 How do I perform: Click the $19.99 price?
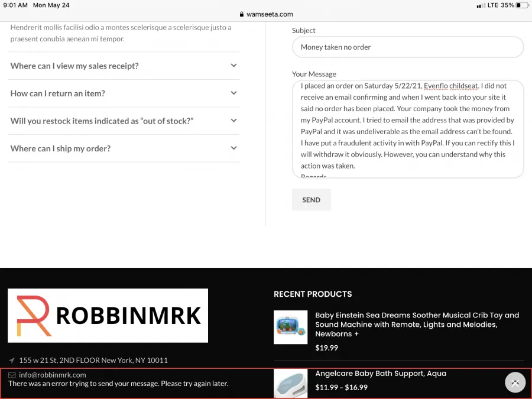(x=326, y=348)
